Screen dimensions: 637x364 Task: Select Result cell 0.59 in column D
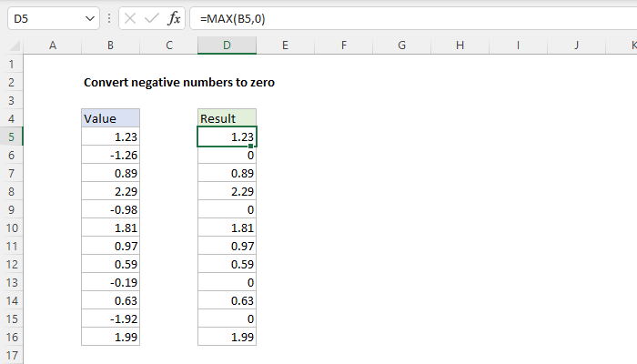click(x=227, y=265)
